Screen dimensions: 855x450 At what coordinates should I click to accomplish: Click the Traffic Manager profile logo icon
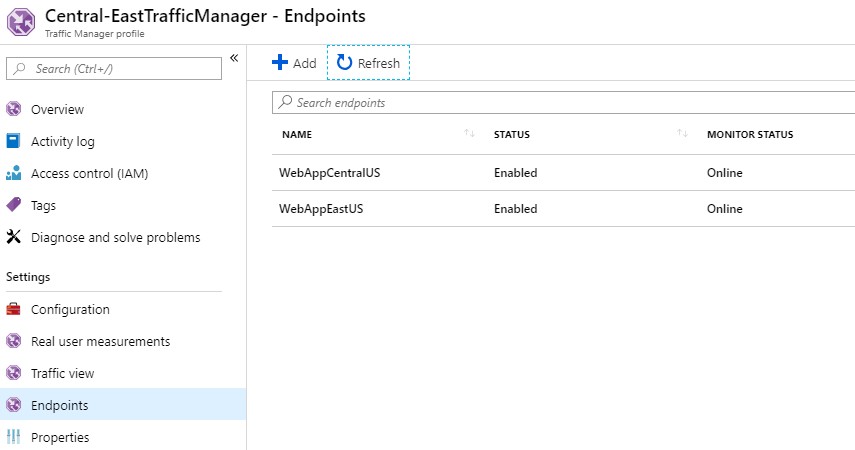pos(21,22)
